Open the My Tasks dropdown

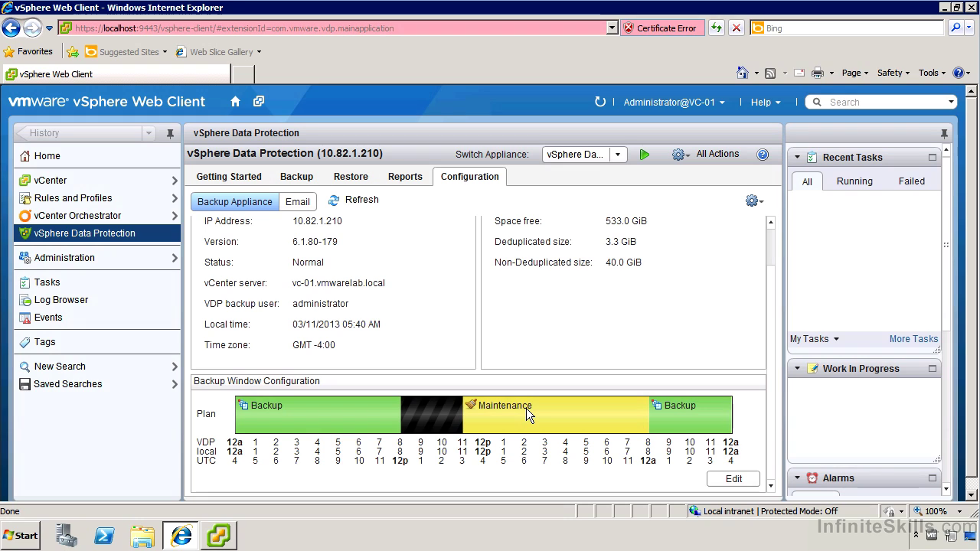[815, 339]
